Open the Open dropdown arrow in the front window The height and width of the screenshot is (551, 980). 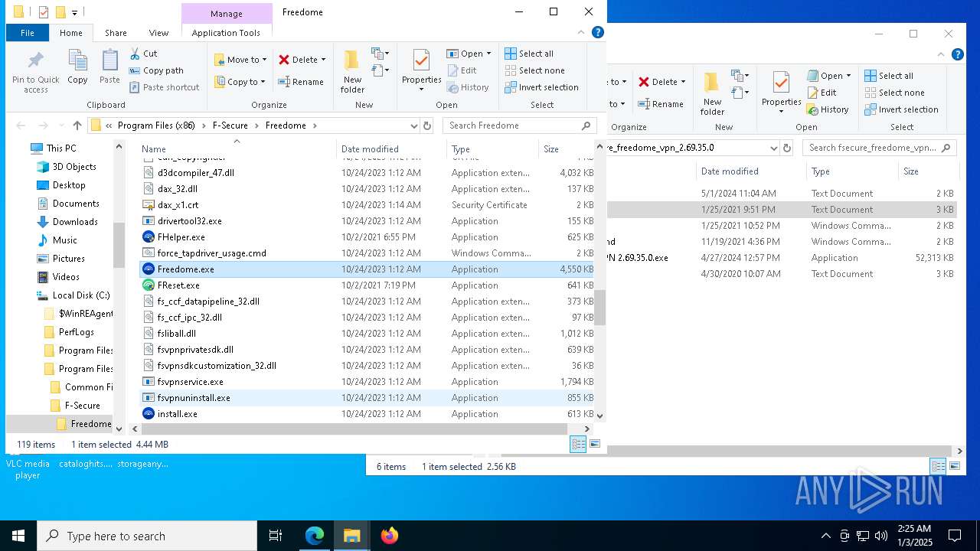[x=488, y=54]
